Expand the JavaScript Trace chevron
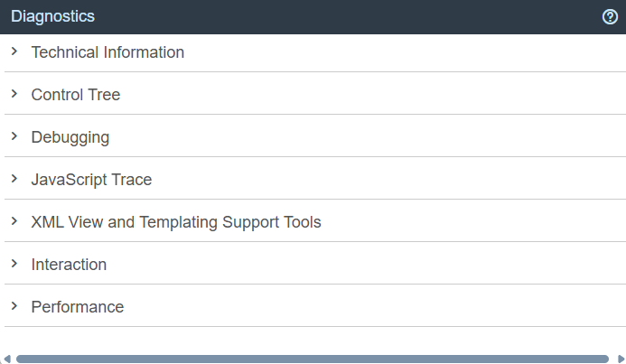This screenshot has height=364, width=626. 14,179
